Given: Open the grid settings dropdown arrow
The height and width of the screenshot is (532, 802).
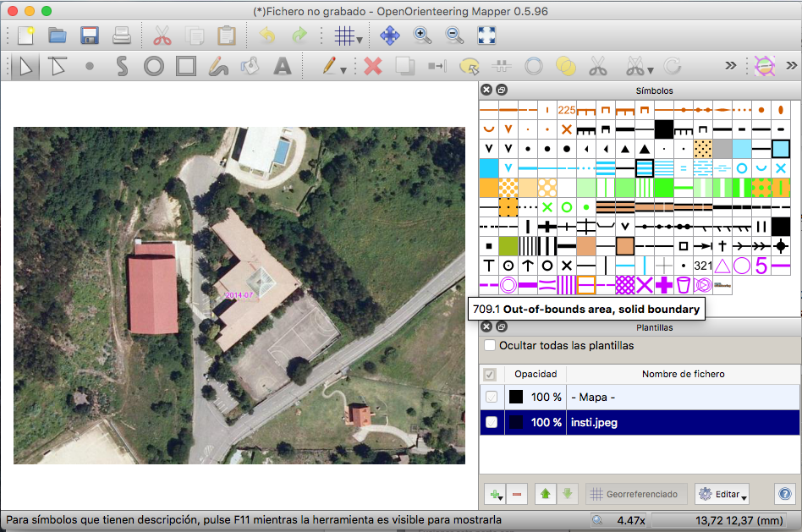Looking at the screenshot, I should point(360,36).
